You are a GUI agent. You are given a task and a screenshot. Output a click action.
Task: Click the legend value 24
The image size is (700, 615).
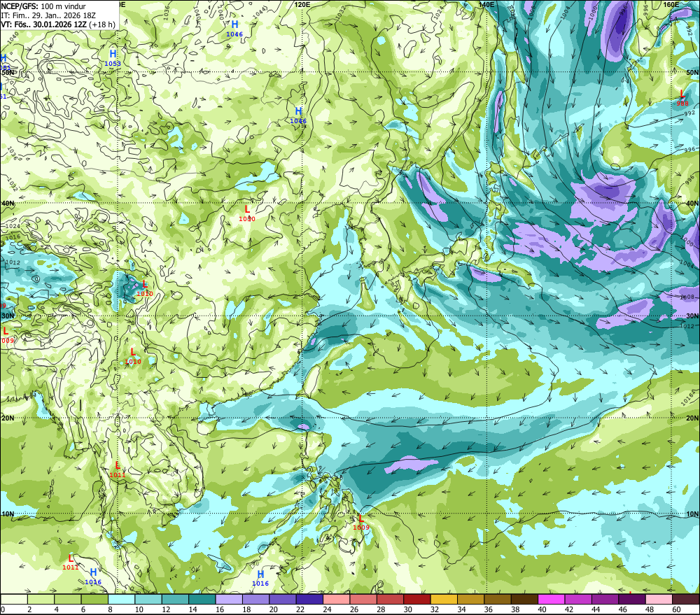coord(327,609)
